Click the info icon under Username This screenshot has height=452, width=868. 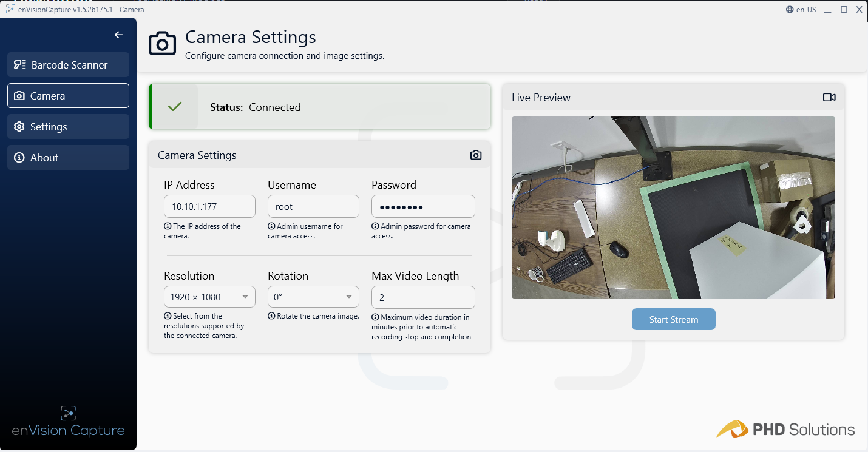[271, 226]
